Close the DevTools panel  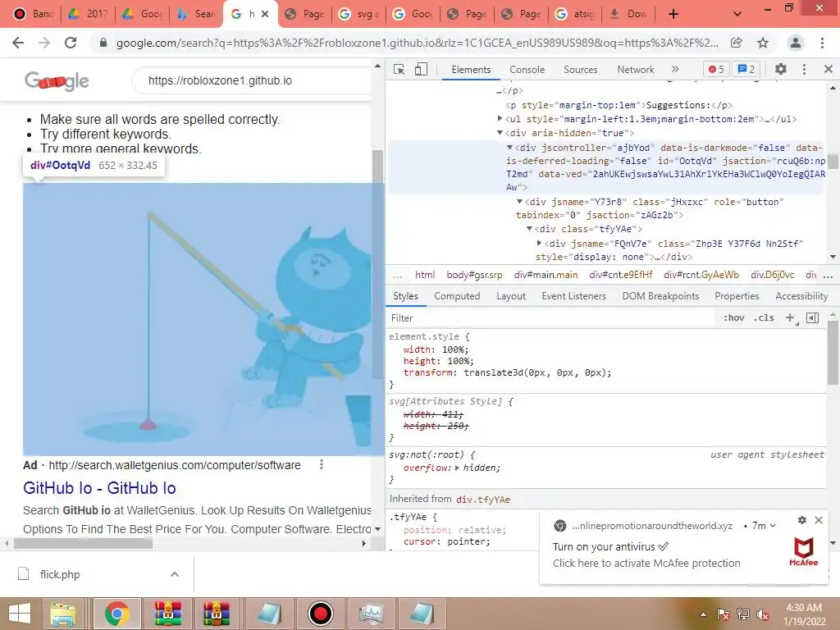829,69
